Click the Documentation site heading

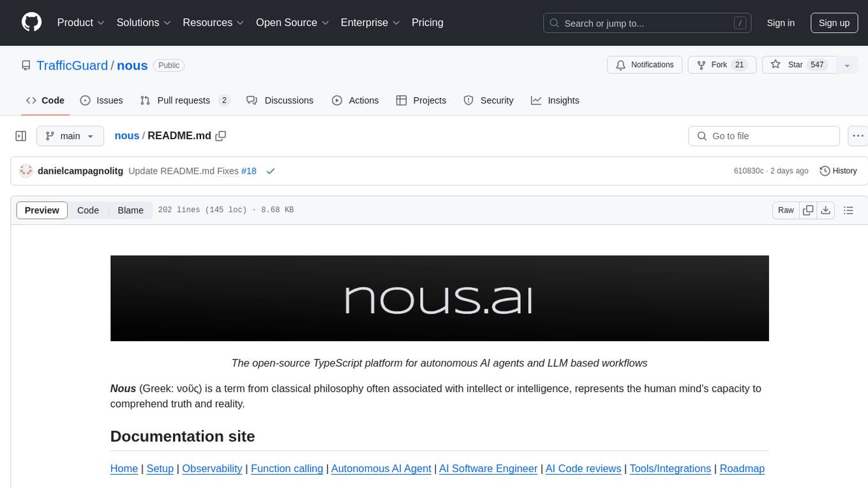click(183, 436)
